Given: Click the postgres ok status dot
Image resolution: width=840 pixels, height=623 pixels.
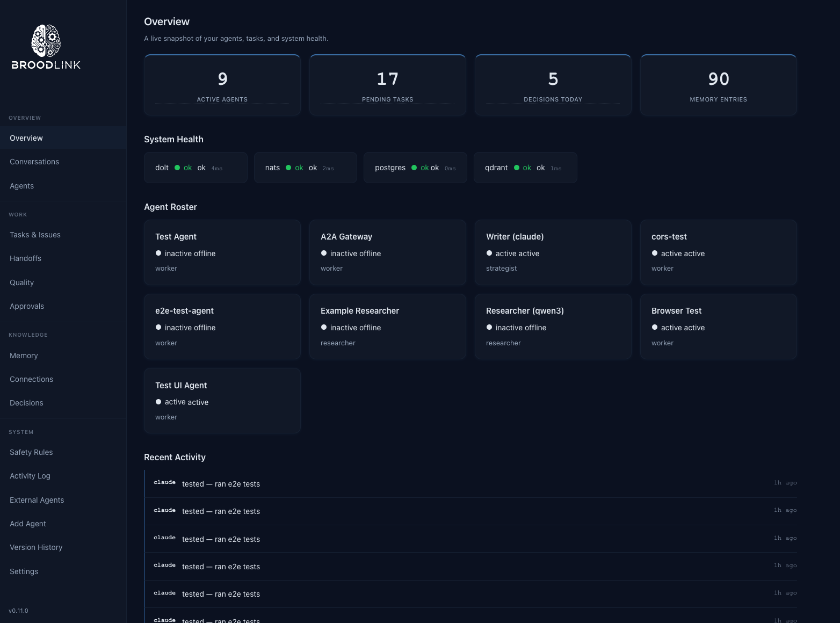Looking at the screenshot, I should pyautogui.click(x=414, y=168).
